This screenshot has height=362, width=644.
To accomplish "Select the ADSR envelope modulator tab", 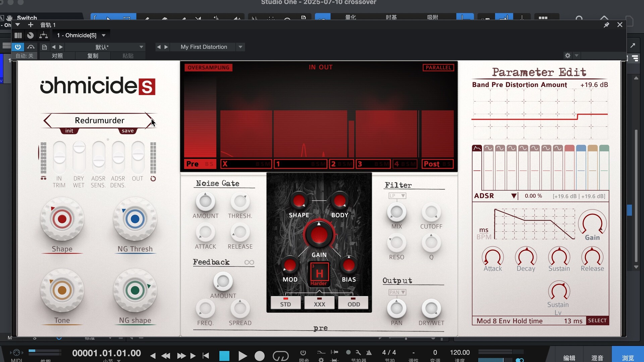I will pyautogui.click(x=477, y=148).
